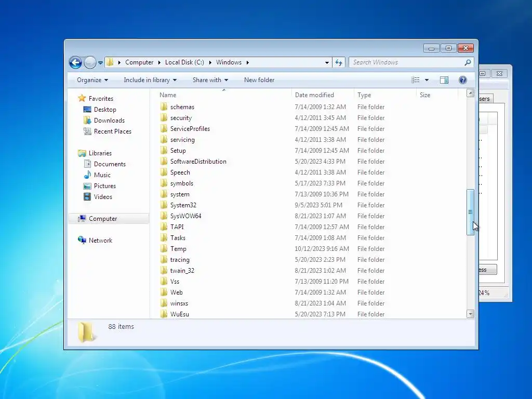Viewport: 532px width, 399px height.
Task: Toggle the preview pane icon
Action: (444, 80)
